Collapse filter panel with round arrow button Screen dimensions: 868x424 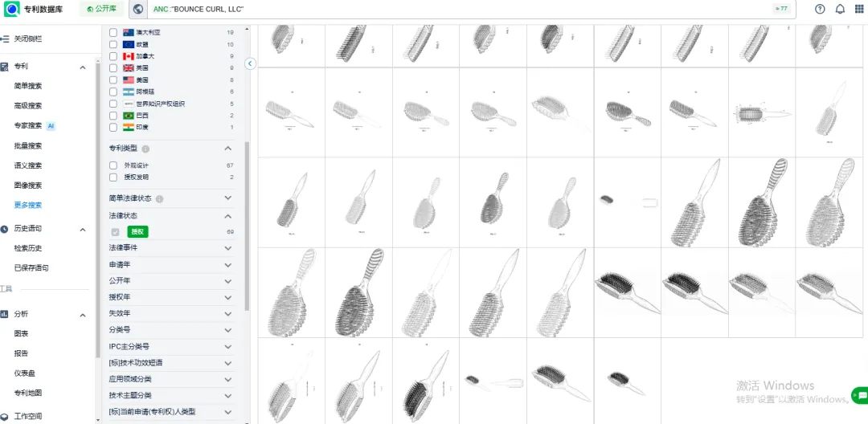click(250, 63)
